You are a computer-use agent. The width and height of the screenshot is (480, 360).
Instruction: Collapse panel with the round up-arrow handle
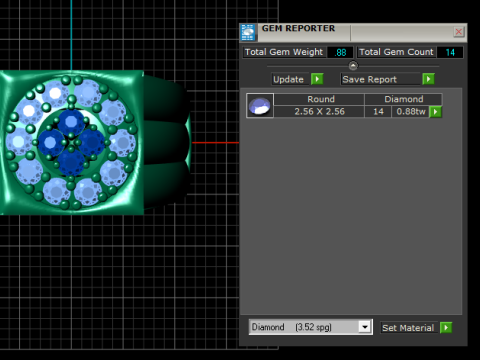[353, 66]
